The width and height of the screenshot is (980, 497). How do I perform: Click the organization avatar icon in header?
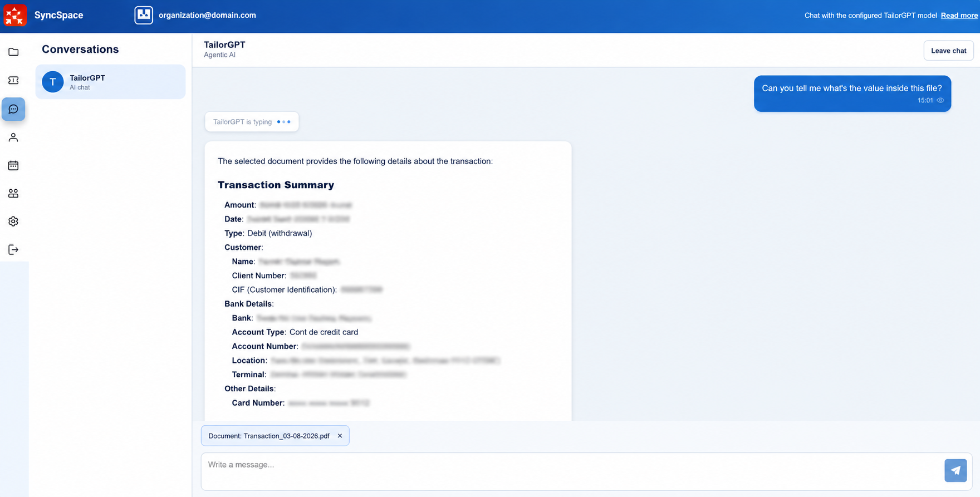(x=144, y=15)
